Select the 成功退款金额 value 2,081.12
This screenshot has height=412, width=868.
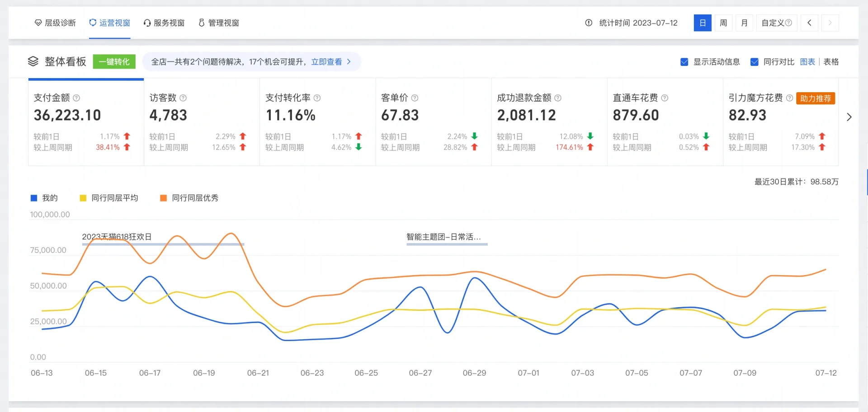pos(526,115)
